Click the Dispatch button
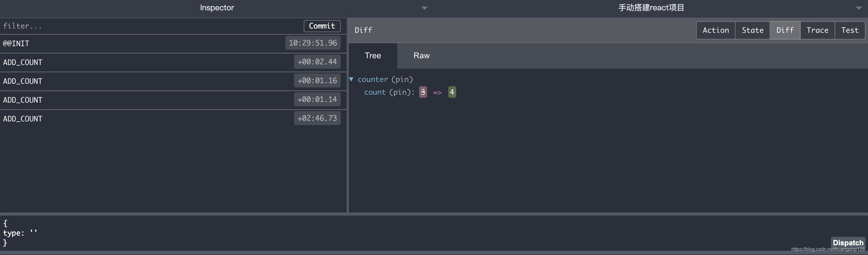Viewport: 868px width, 255px height. point(848,243)
